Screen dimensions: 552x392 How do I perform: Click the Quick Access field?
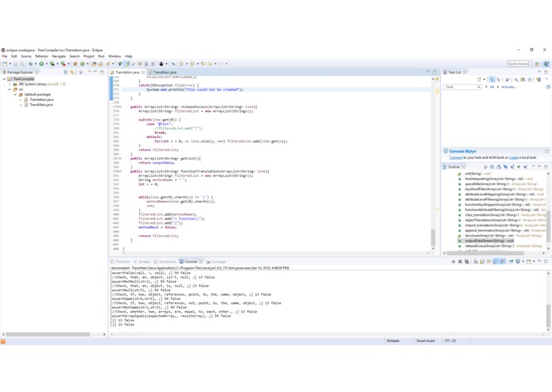click(518, 63)
